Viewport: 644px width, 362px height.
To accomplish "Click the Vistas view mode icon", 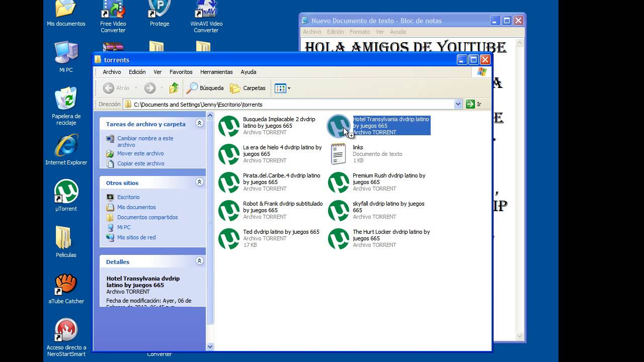I will point(280,88).
